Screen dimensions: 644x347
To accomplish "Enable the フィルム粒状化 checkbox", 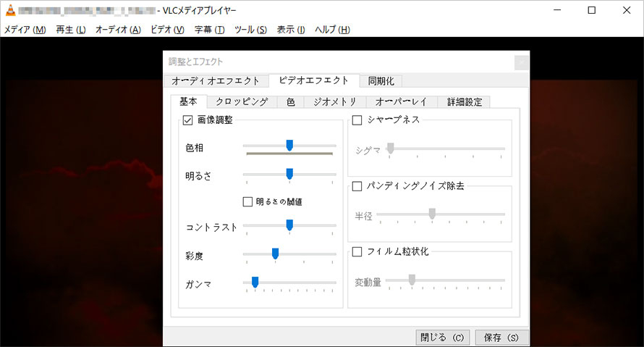I will (x=357, y=251).
